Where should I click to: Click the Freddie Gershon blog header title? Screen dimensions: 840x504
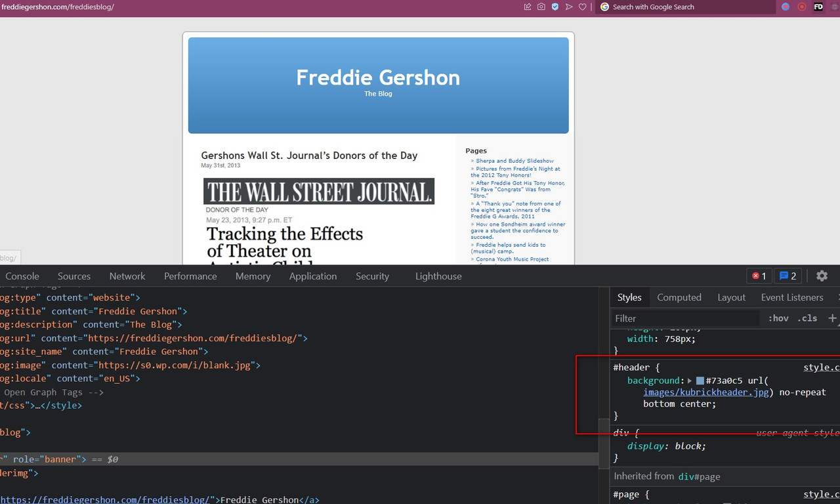point(378,77)
